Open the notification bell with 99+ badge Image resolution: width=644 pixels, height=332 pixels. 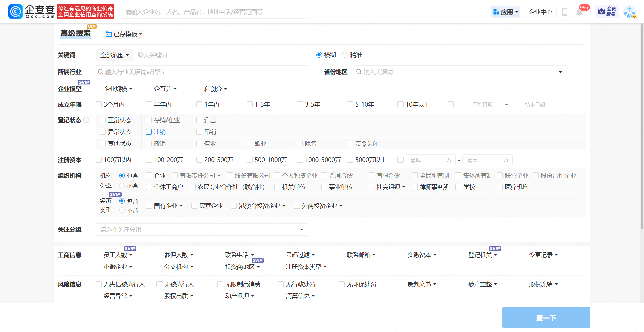tap(579, 13)
